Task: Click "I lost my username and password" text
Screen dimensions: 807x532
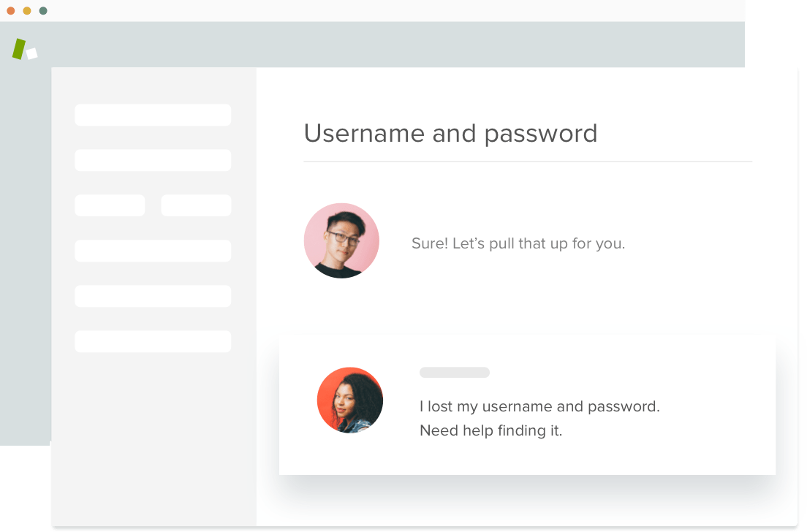Action: pyautogui.click(x=539, y=406)
